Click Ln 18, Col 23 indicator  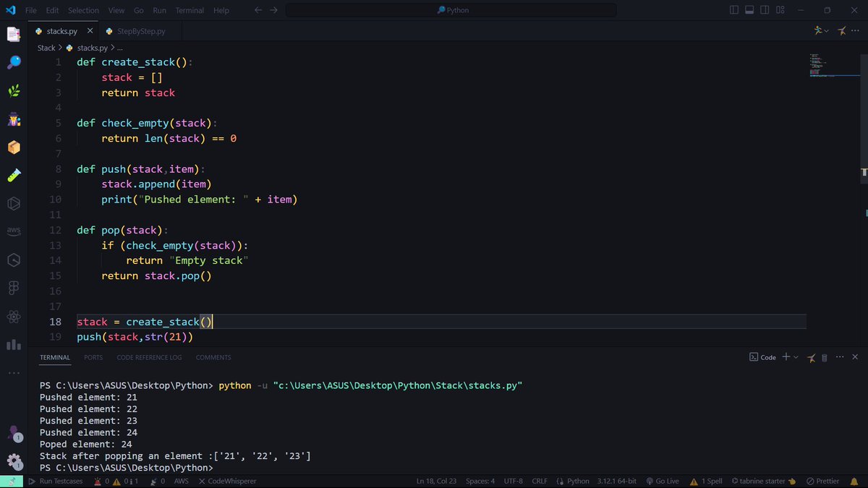(x=436, y=481)
